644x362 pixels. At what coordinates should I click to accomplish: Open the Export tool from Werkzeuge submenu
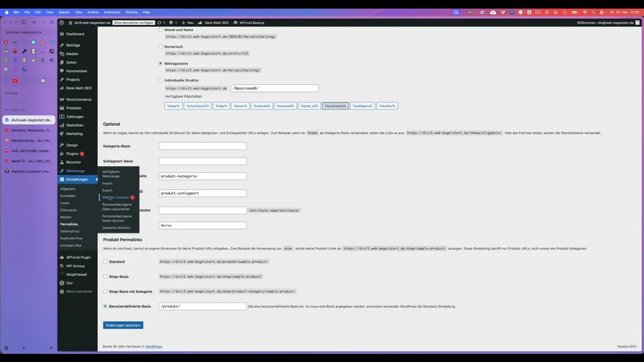107,190
